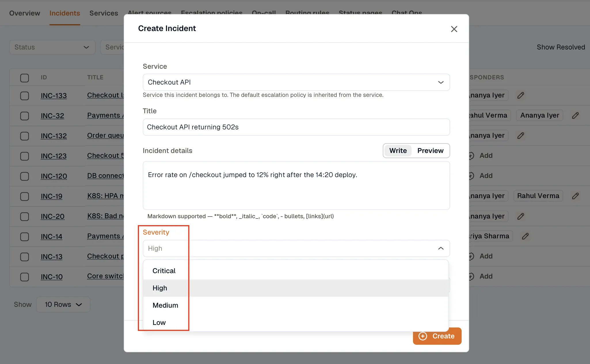Image resolution: width=590 pixels, height=364 pixels.
Task: Edit responders pencil icon in INC-19 row
Action: [575, 196]
